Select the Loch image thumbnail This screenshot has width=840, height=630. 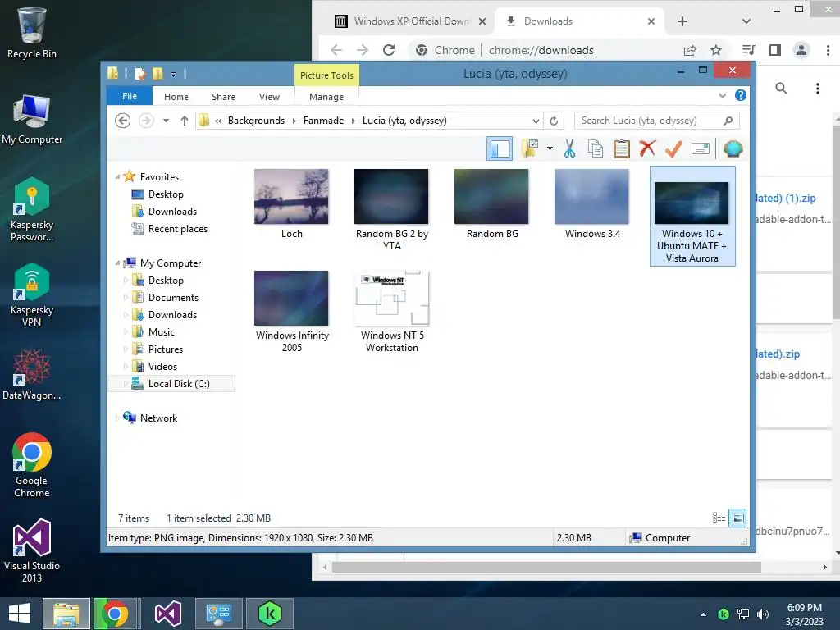coord(291,197)
